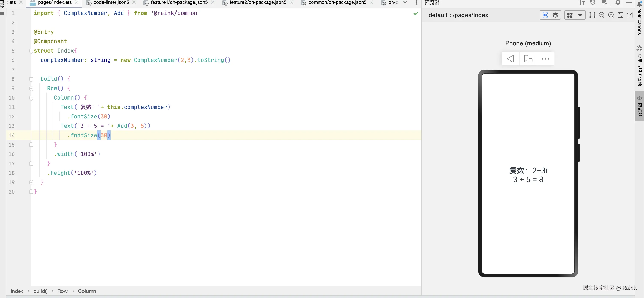Open previewer settings gear
The width and height of the screenshot is (644, 298).
[618, 3]
